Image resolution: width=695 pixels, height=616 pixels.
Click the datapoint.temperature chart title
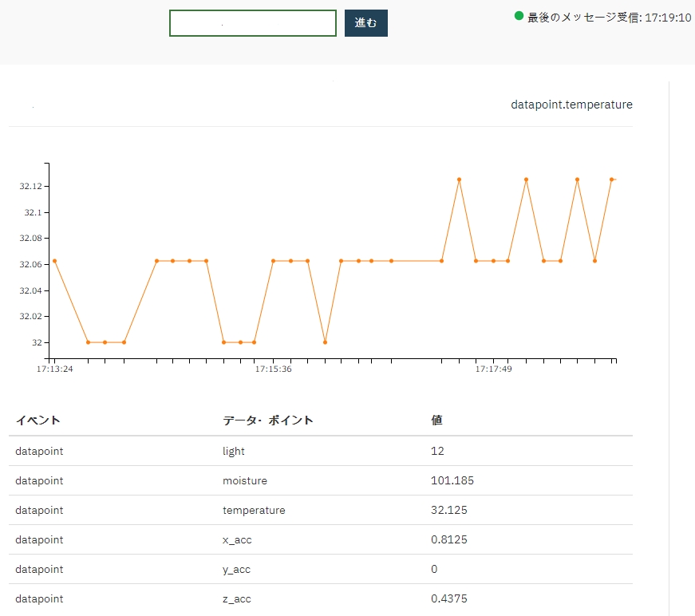(571, 105)
